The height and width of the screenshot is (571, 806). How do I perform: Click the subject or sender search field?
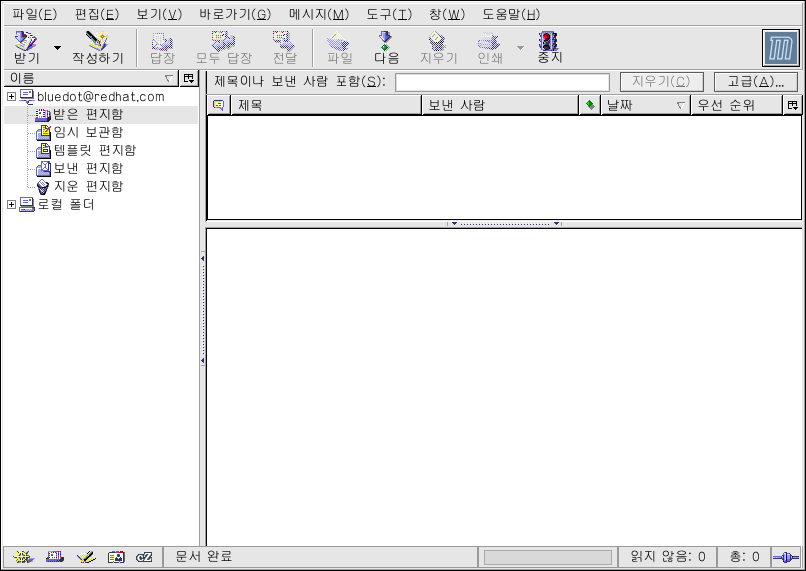[x=502, y=82]
